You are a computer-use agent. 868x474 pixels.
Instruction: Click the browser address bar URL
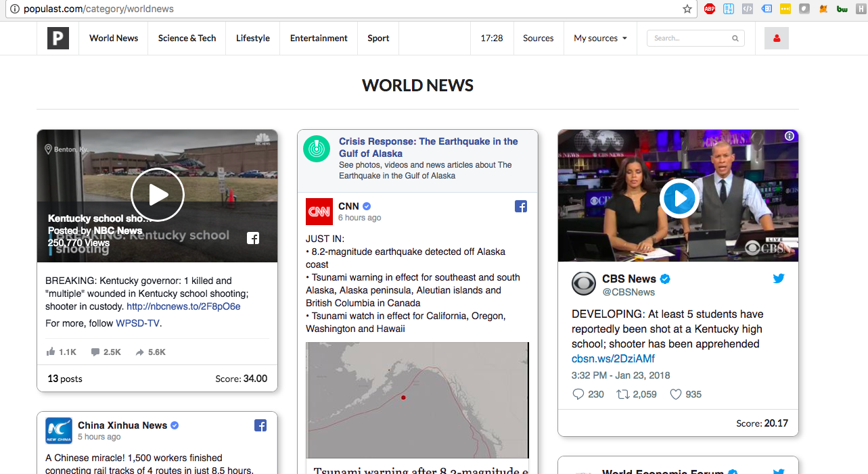click(x=99, y=9)
